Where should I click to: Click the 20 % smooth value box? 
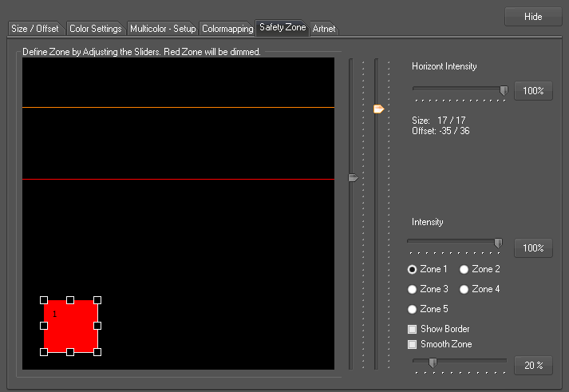pyautogui.click(x=532, y=366)
